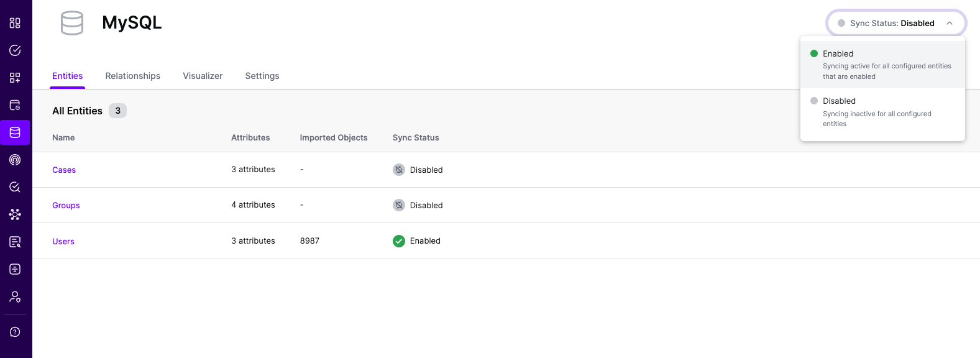Viewport: 980px width, 358px height.
Task: Click the imported objects dash for Cases
Action: pos(302,169)
